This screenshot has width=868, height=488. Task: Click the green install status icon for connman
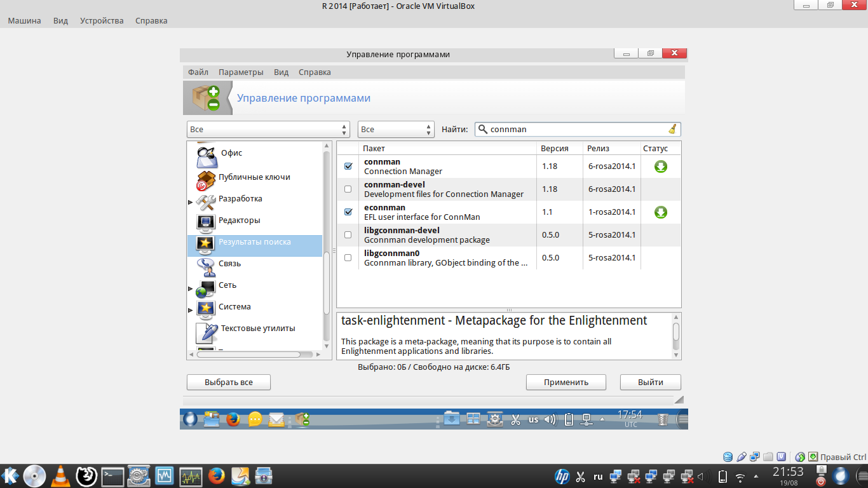[x=660, y=167]
